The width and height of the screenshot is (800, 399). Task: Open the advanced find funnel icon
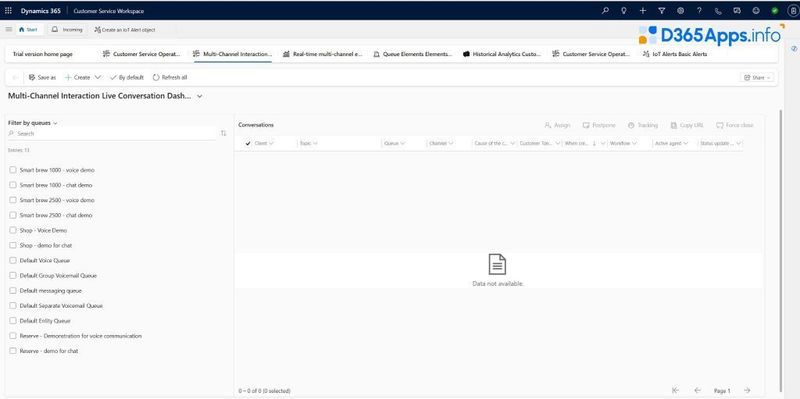pos(662,11)
